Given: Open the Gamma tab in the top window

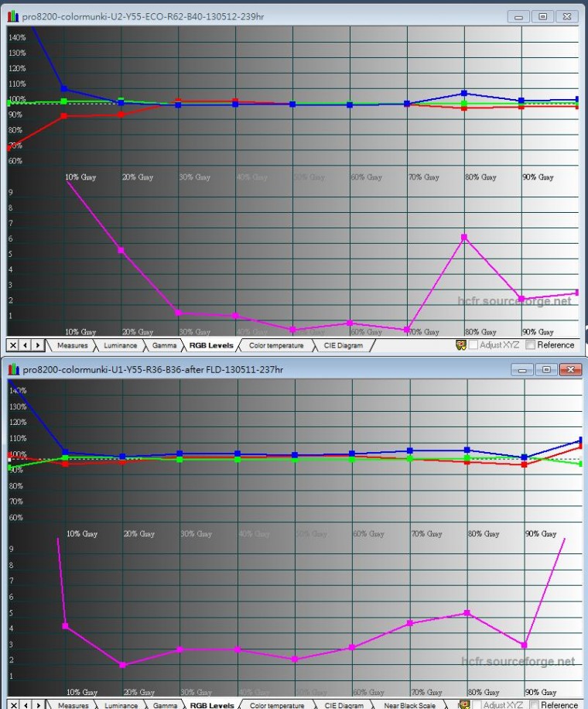Looking at the screenshot, I should click(x=164, y=345).
